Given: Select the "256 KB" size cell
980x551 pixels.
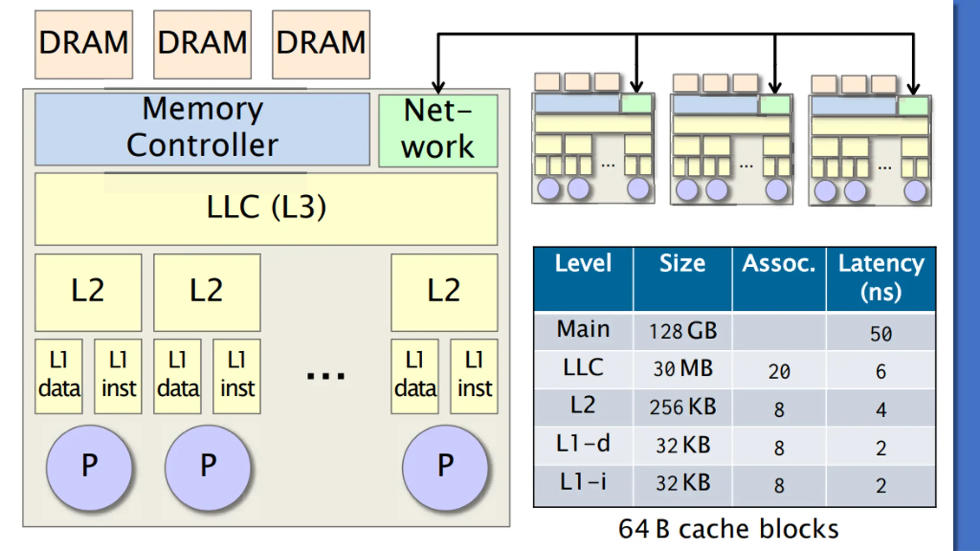Looking at the screenshot, I should click(683, 407).
